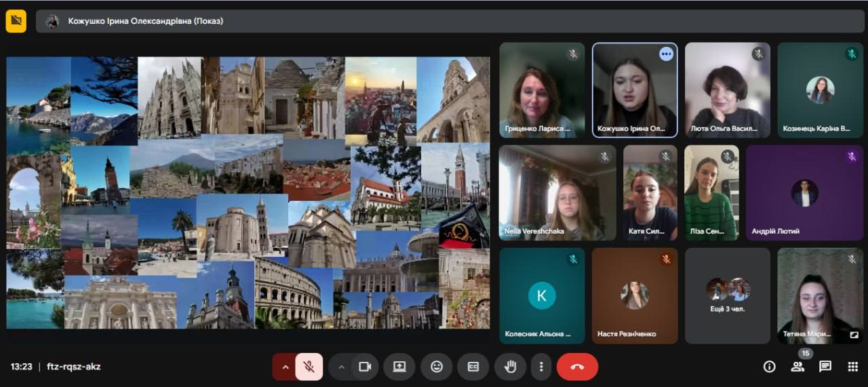Unmute the microphone

click(x=309, y=367)
